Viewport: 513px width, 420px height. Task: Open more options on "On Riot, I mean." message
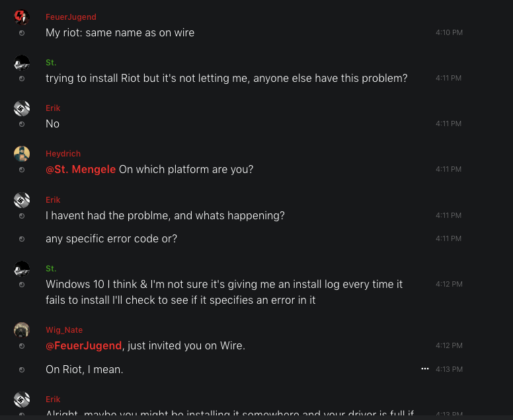[x=424, y=368]
